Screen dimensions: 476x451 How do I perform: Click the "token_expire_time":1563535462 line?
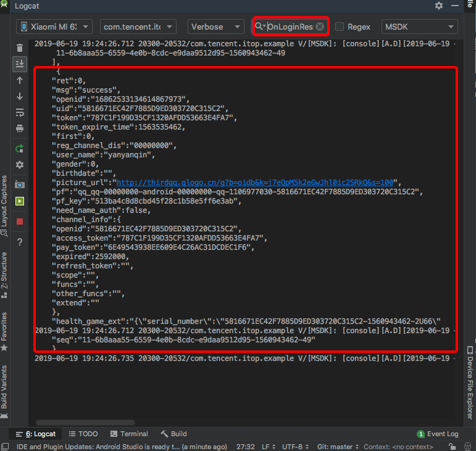[x=119, y=127]
